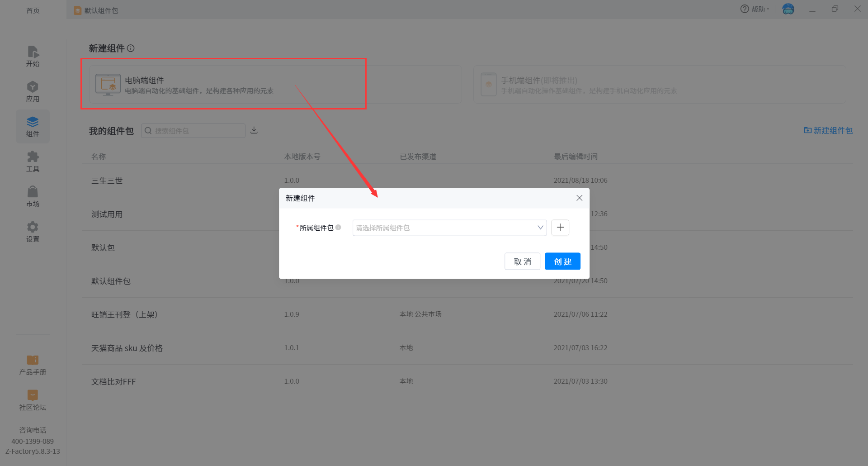Close the 新建组件 dialog
The width and height of the screenshot is (868, 466).
(x=579, y=198)
